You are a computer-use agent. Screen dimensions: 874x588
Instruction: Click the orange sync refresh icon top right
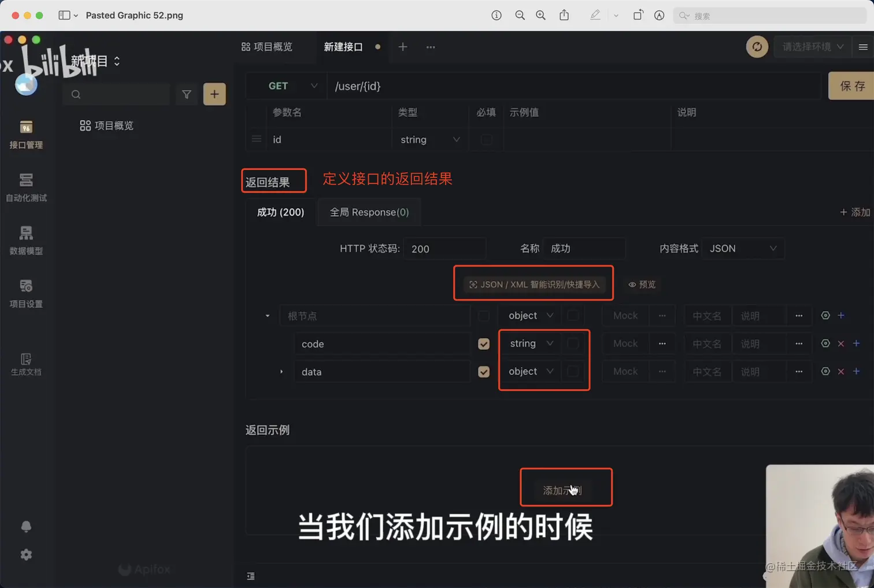(x=757, y=47)
